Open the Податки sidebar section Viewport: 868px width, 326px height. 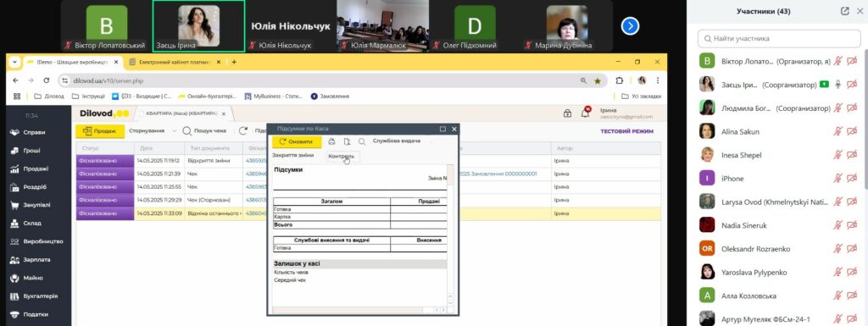point(36,314)
